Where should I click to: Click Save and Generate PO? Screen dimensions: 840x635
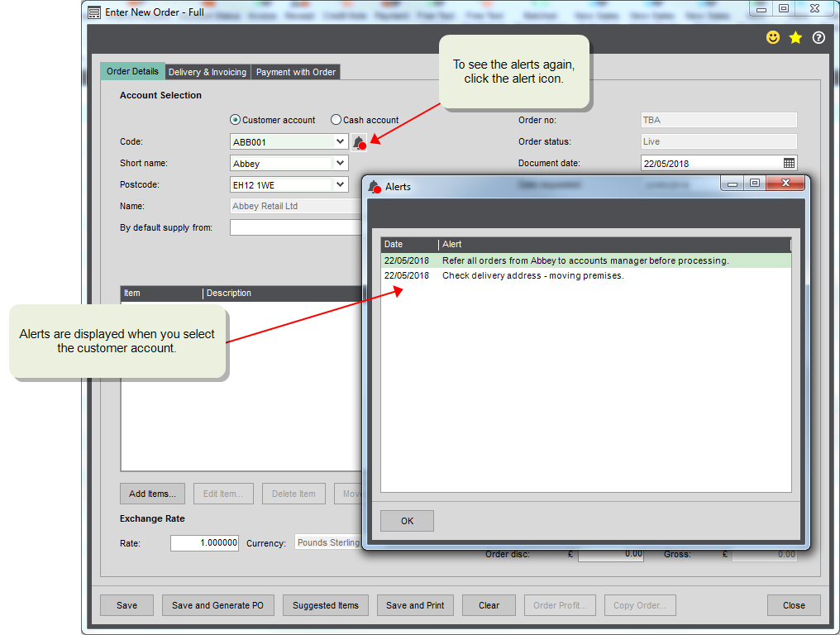tap(217, 604)
